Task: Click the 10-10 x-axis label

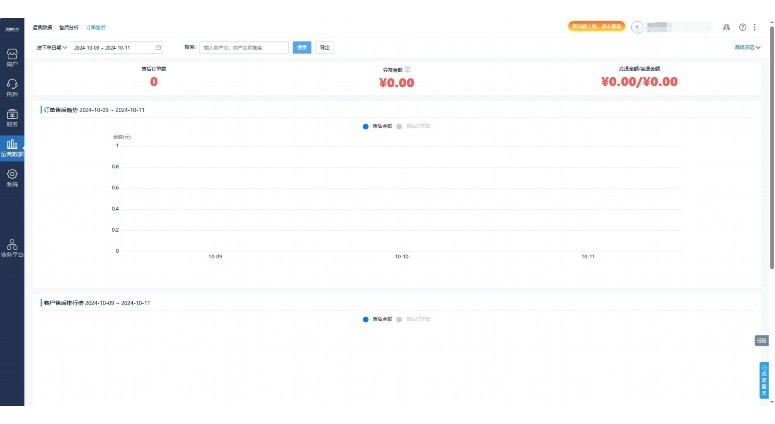Action: 401,256
